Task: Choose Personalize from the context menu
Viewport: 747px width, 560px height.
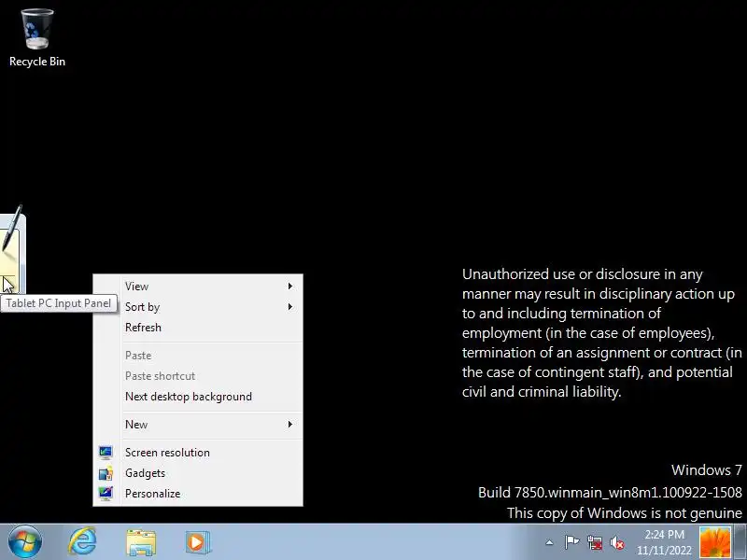Action: 198,494
